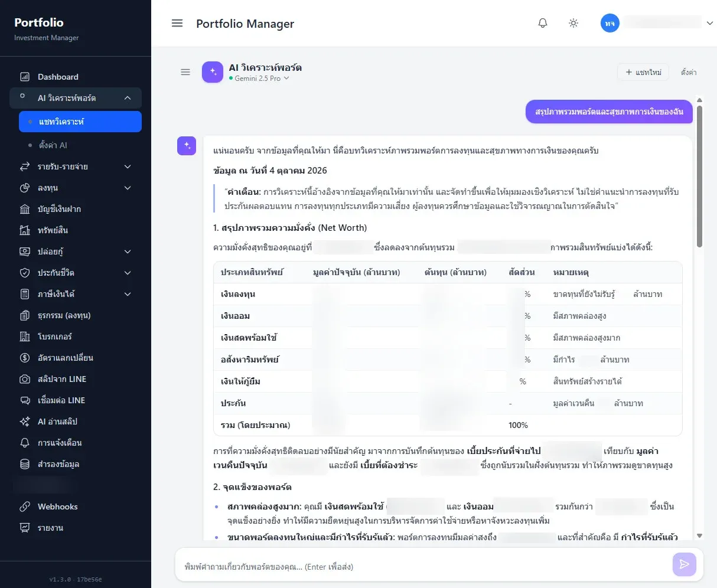Click the chat scrollbar thumb
The height and width of the screenshot is (588, 717).
(x=700, y=176)
